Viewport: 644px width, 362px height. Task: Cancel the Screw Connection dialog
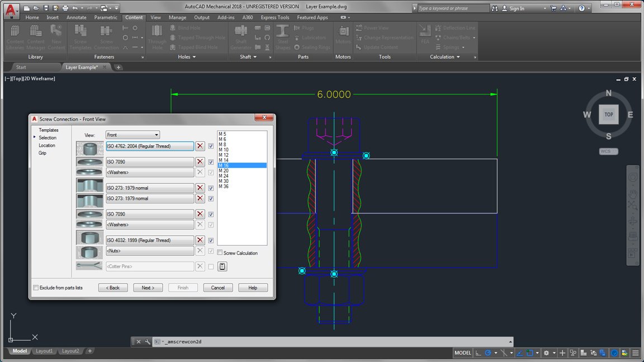coord(217,287)
